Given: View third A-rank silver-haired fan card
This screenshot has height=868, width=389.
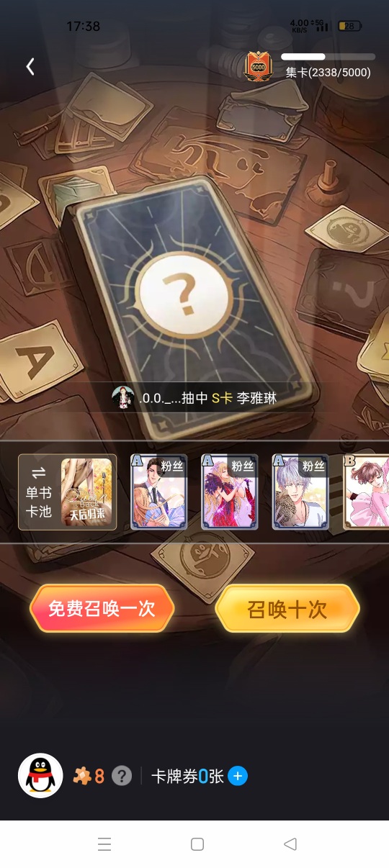Looking at the screenshot, I should click(x=300, y=492).
